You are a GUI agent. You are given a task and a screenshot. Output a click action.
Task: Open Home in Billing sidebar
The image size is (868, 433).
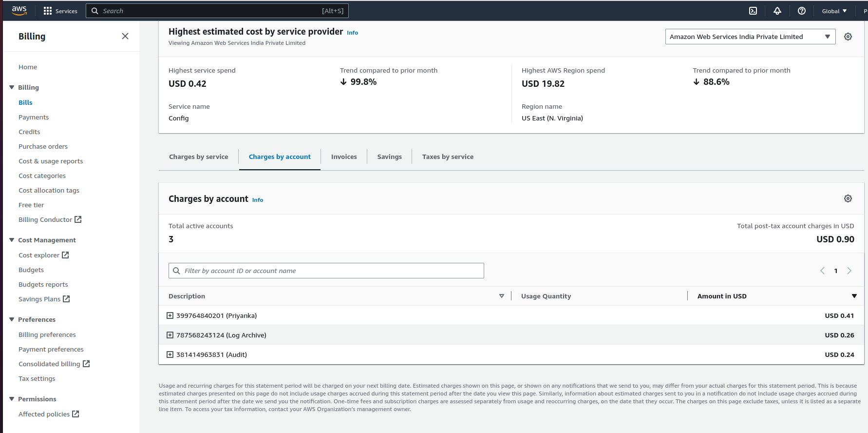click(x=28, y=67)
